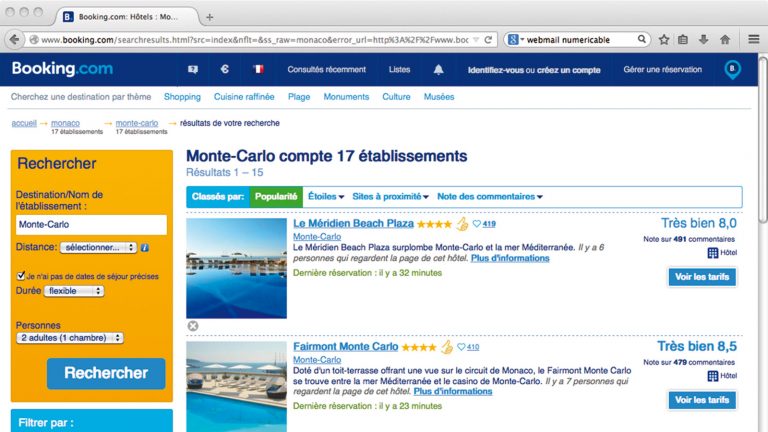Open the 'Le Méridien Beach Plaza' title link

pyautogui.click(x=353, y=223)
